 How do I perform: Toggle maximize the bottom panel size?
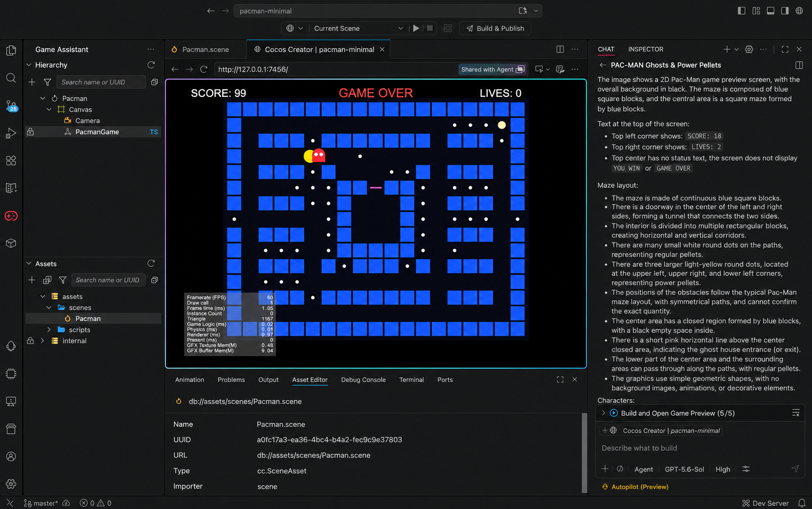(x=560, y=379)
